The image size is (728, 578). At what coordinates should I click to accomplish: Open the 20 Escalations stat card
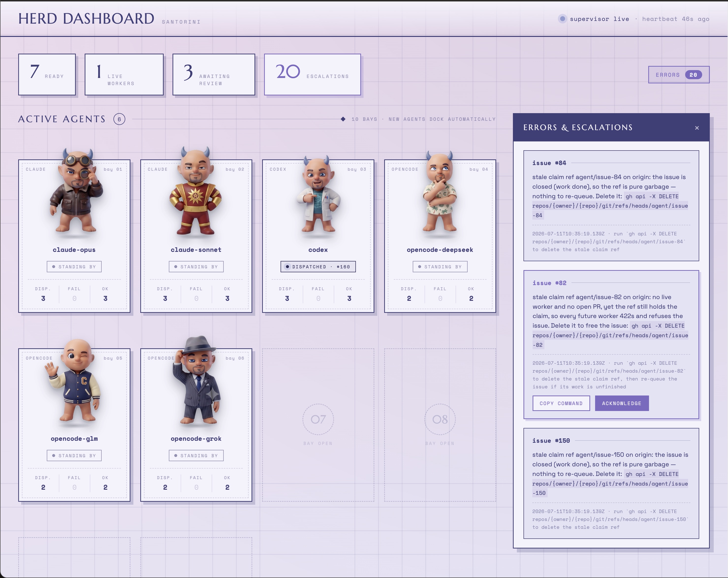[x=312, y=75]
